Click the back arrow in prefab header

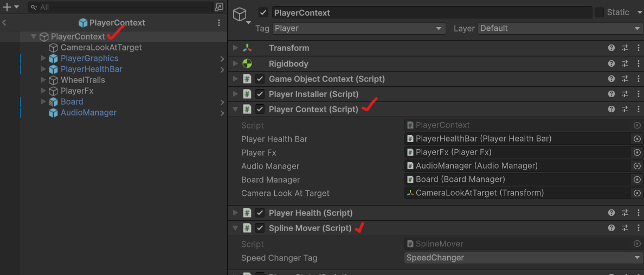4,23
